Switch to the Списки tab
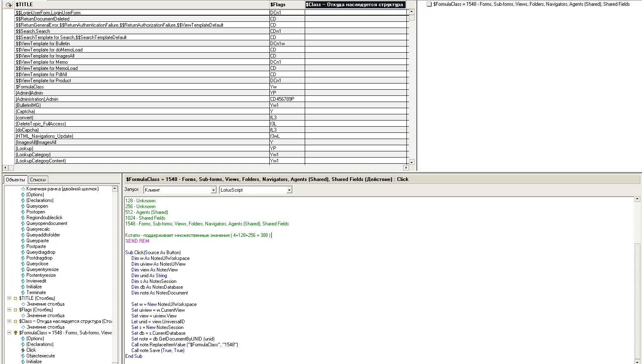The width and height of the screenshot is (642, 364). click(38, 180)
